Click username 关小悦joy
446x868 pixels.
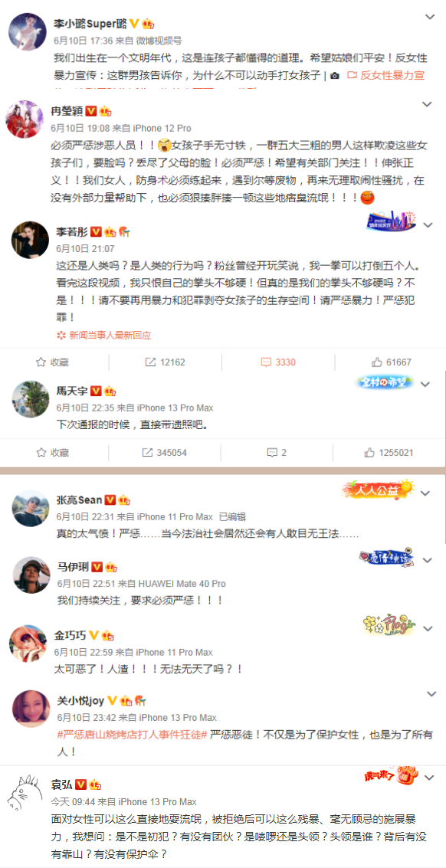[x=81, y=701]
